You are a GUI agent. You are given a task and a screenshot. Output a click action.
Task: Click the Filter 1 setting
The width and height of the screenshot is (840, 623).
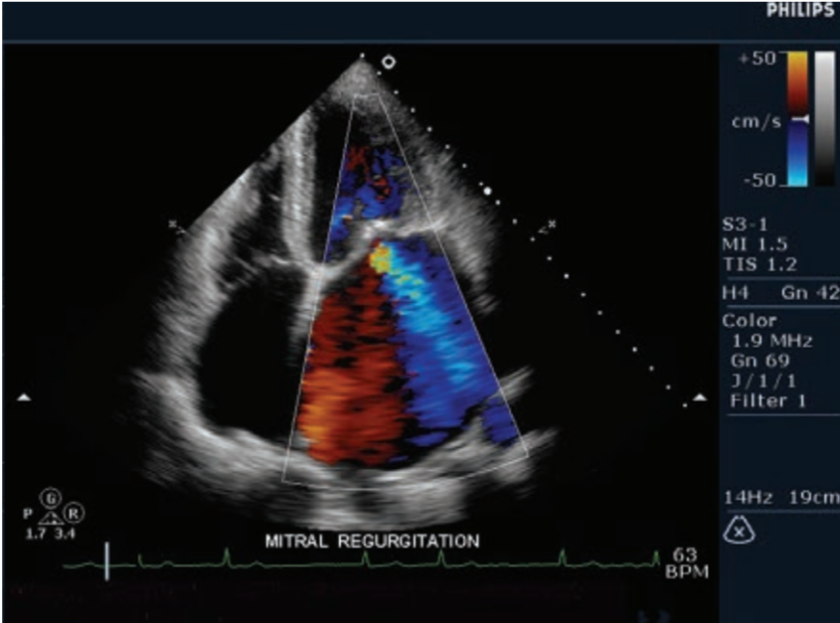pyautogui.click(x=768, y=400)
